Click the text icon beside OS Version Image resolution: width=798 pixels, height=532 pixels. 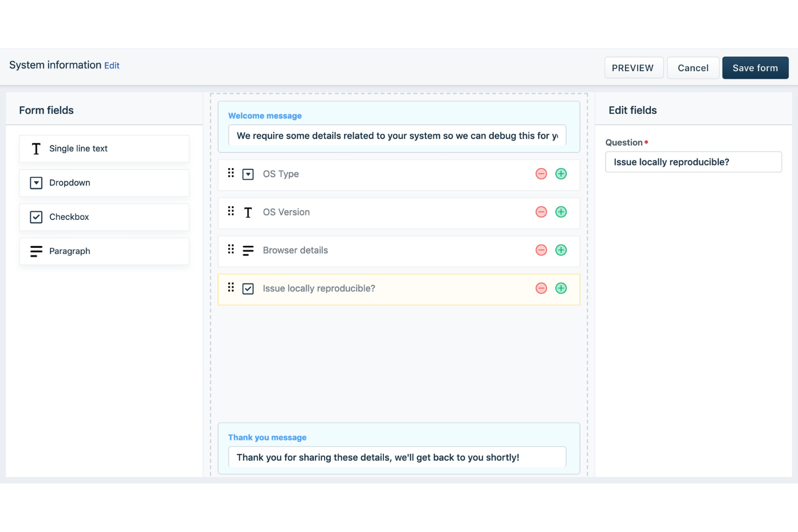click(x=248, y=212)
